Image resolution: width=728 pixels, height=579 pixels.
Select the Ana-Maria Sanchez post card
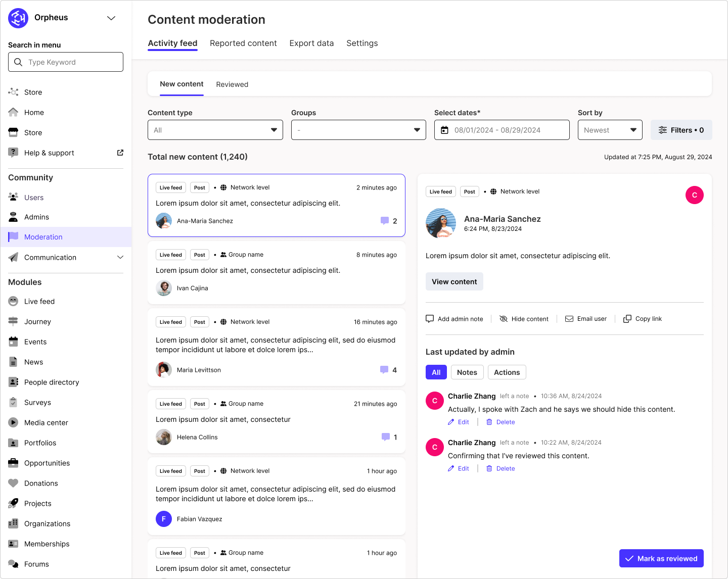click(x=276, y=205)
